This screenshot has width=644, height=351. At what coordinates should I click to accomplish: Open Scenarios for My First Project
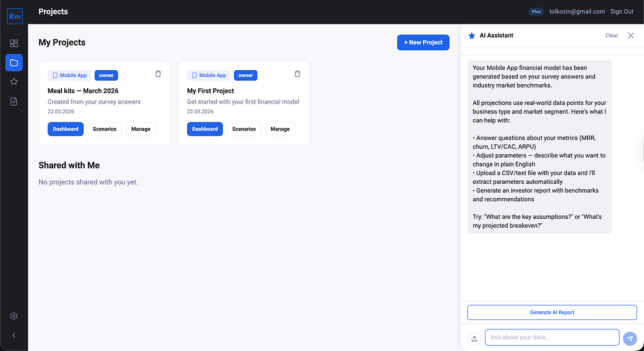tap(244, 129)
